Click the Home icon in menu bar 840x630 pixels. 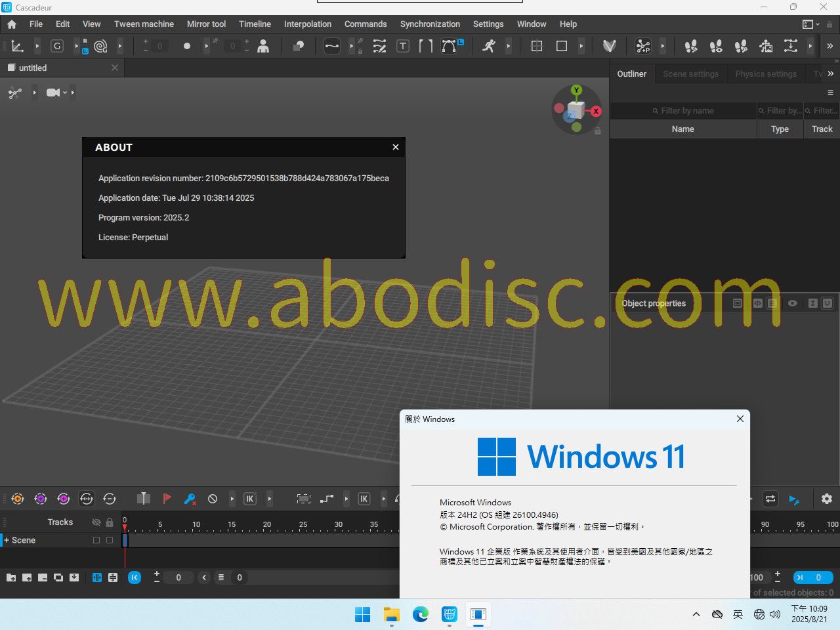12,24
